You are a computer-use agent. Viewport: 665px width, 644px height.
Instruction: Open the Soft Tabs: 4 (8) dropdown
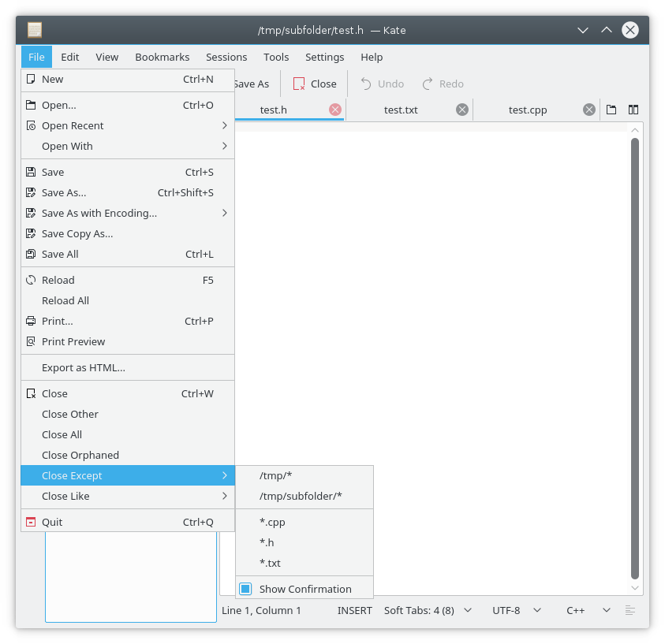(428, 611)
